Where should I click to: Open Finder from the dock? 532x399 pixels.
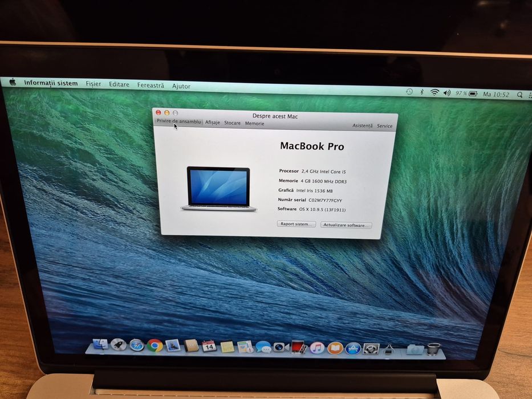100,345
